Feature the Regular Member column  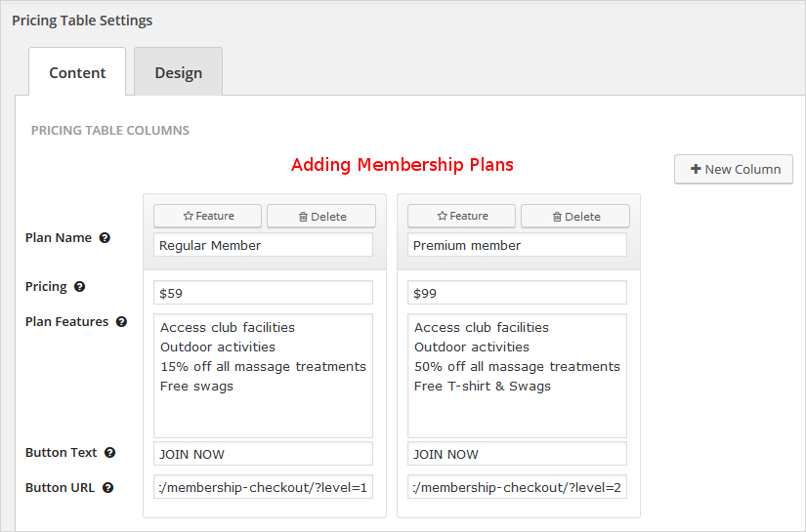(208, 216)
